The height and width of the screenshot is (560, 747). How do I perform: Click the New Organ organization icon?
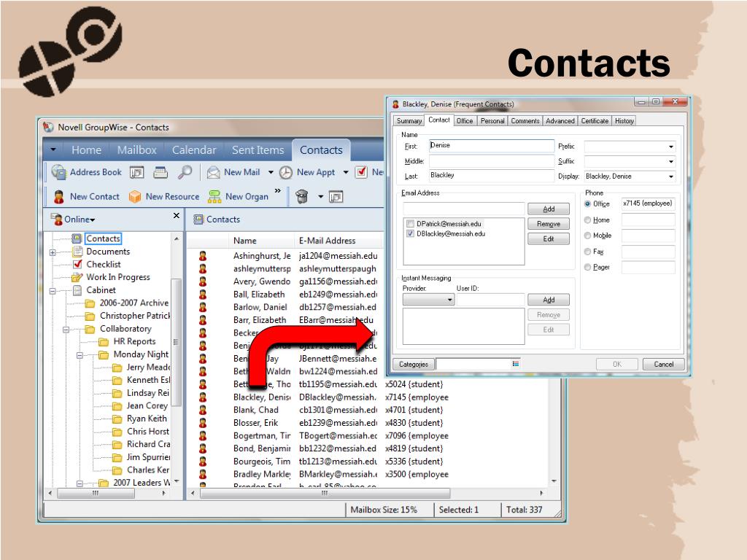pos(214,197)
